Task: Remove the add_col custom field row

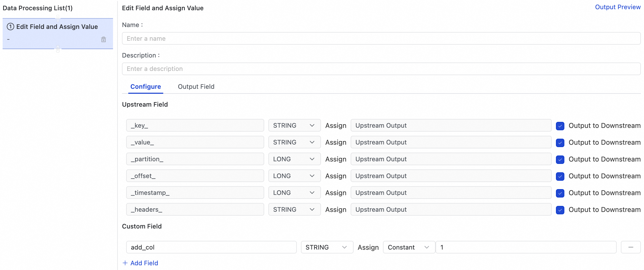Action: (x=630, y=247)
